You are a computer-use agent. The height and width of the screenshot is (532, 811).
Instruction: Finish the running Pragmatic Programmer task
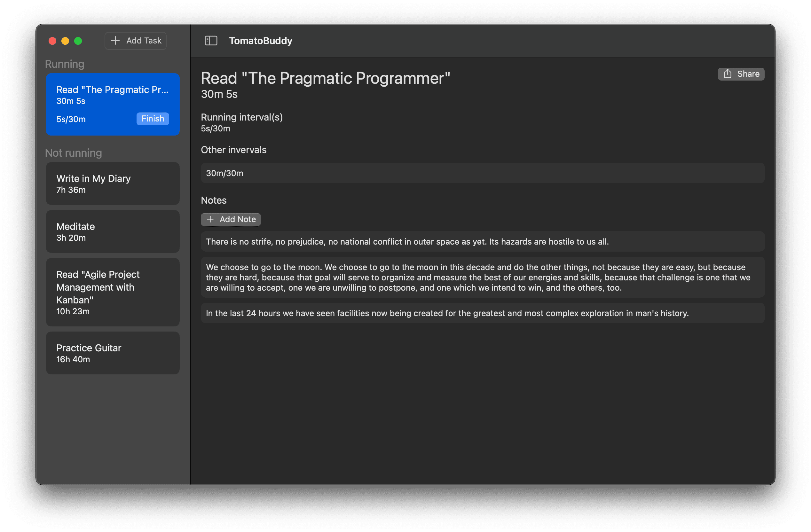pos(153,119)
